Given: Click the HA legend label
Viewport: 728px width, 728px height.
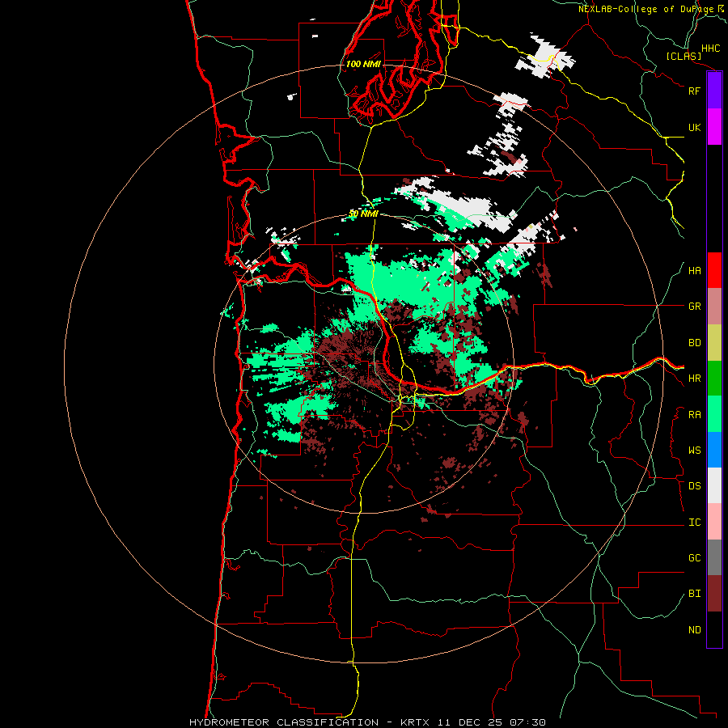Looking at the screenshot, I should point(694,271).
